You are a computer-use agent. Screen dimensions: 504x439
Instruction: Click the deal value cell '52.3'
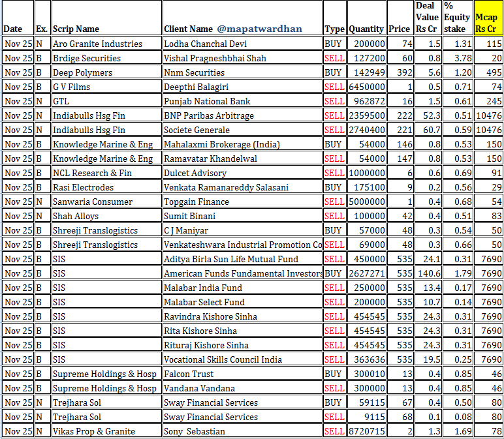tap(428, 115)
